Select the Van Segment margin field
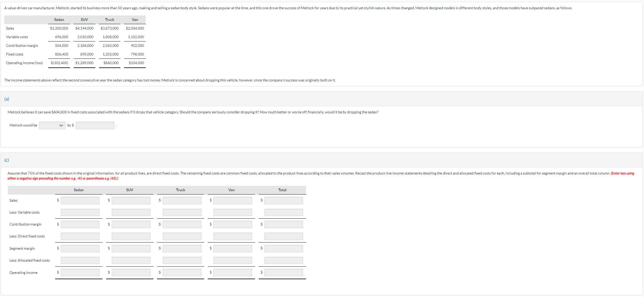644x298 pixels. click(233, 248)
